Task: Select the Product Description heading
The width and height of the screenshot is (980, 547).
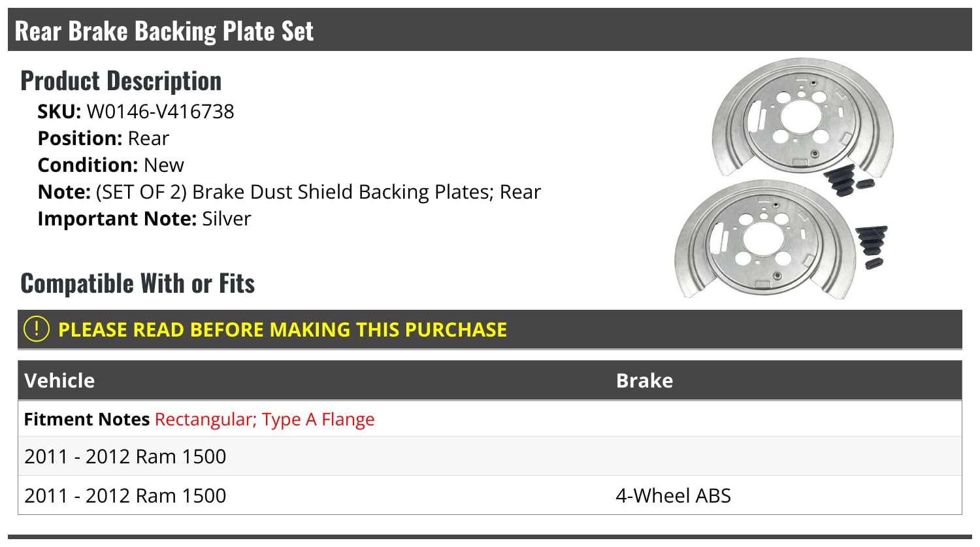Action: pos(121,81)
